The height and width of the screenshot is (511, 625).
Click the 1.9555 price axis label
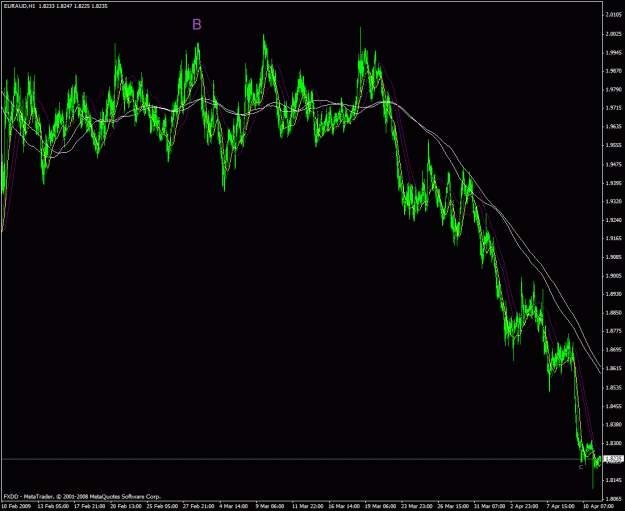pos(613,145)
